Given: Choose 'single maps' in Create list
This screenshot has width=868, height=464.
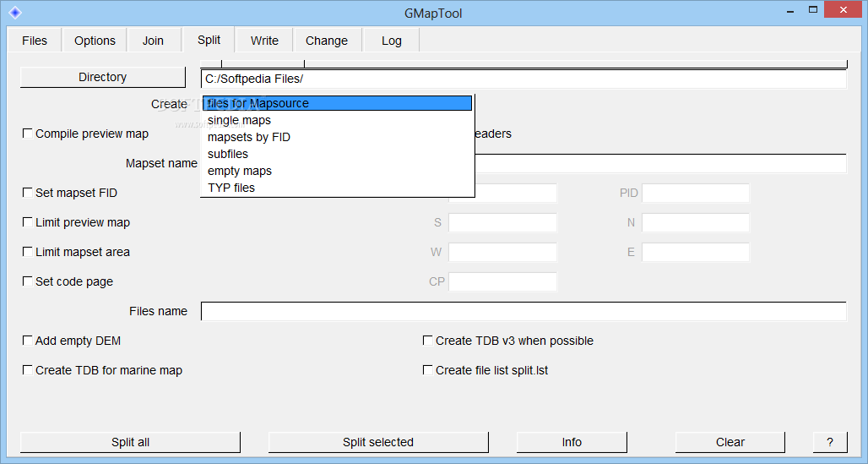Looking at the screenshot, I should tap(337, 120).
